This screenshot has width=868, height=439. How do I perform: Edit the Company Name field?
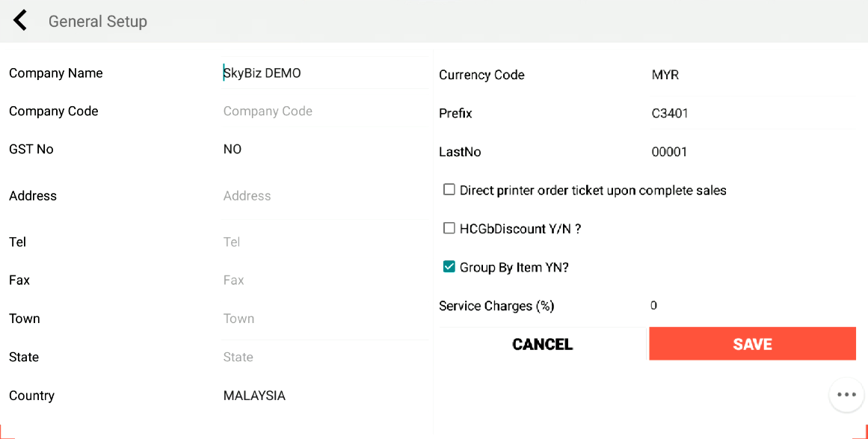coord(323,73)
